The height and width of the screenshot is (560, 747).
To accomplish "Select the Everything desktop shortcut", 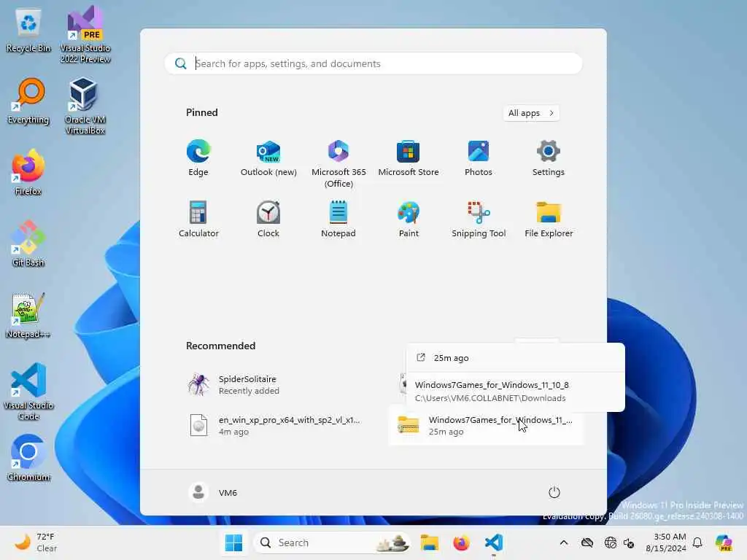I will pos(28,102).
